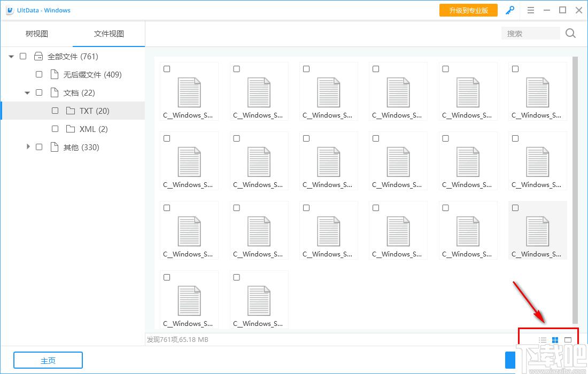This screenshot has width=588, height=374.
Task: Minimize the UltData window
Action: 547,11
